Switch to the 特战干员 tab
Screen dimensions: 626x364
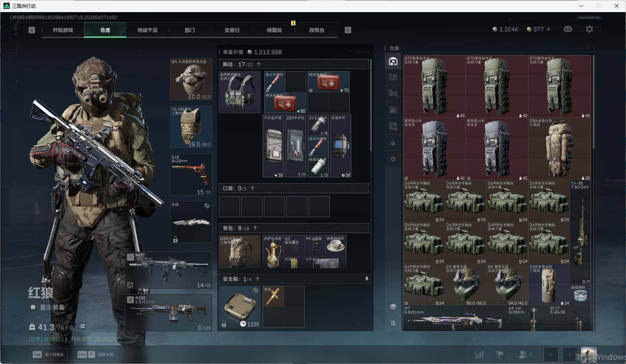pyautogui.click(x=147, y=30)
